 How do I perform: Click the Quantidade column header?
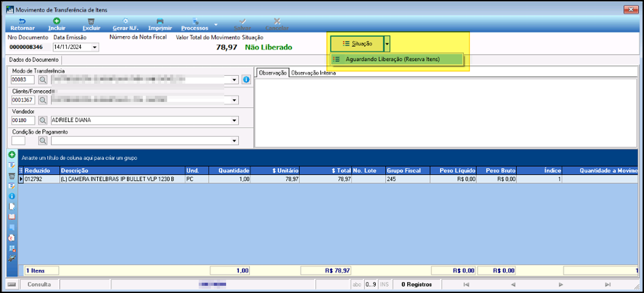[230, 171]
